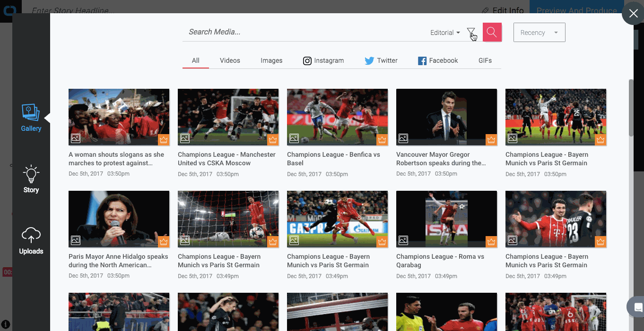
Task: Open the Story section lightbulb icon
Action: coord(31,174)
